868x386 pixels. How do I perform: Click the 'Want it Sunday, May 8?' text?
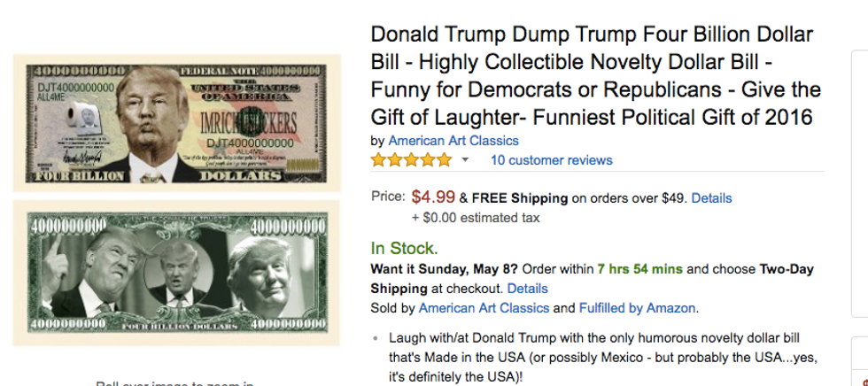coord(445,269)
